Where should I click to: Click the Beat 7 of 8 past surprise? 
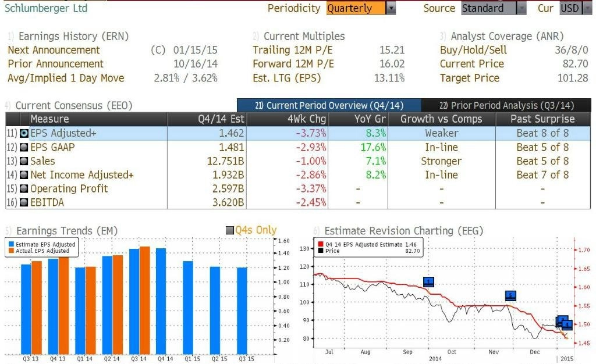coord(543,175)
